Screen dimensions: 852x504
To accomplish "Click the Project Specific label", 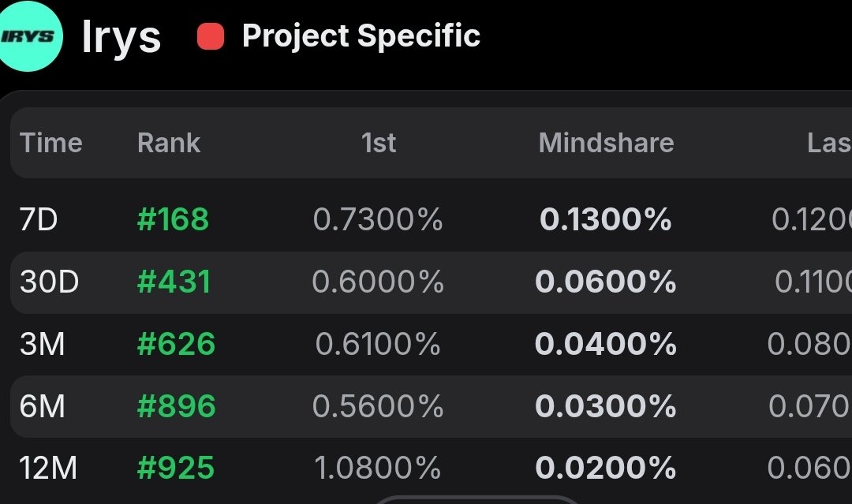I will [x=361, y=35].
